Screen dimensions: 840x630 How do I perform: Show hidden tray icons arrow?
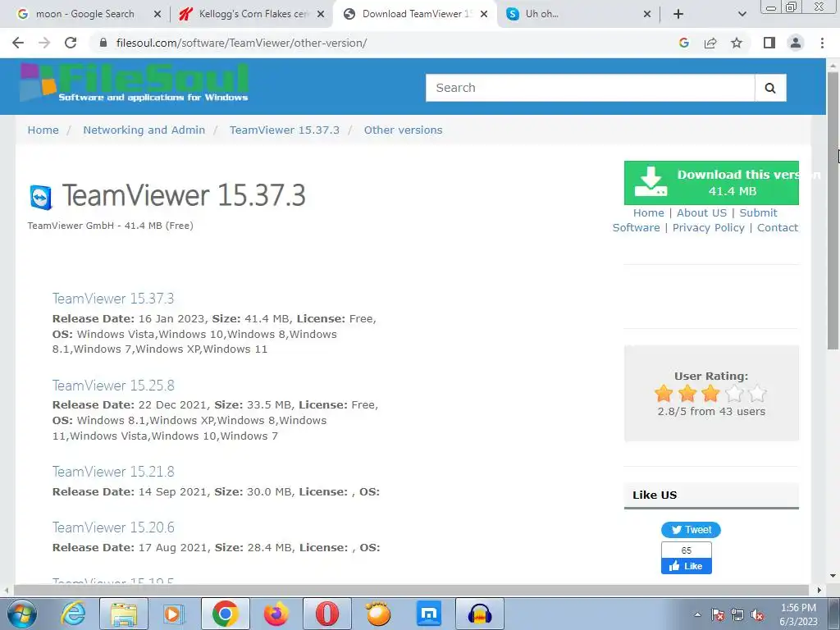coord(697,614)
